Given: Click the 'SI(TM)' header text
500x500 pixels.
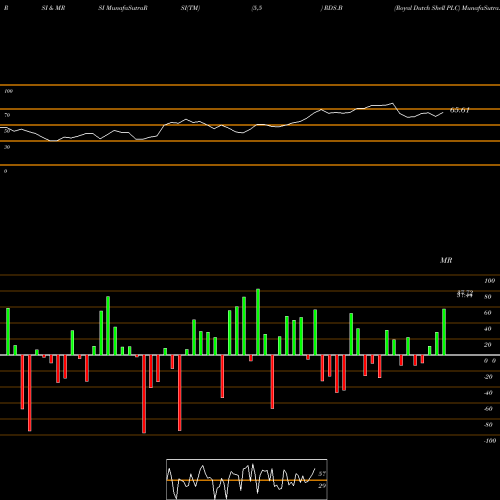Looking at the screenshot, I should coord(190,8).
